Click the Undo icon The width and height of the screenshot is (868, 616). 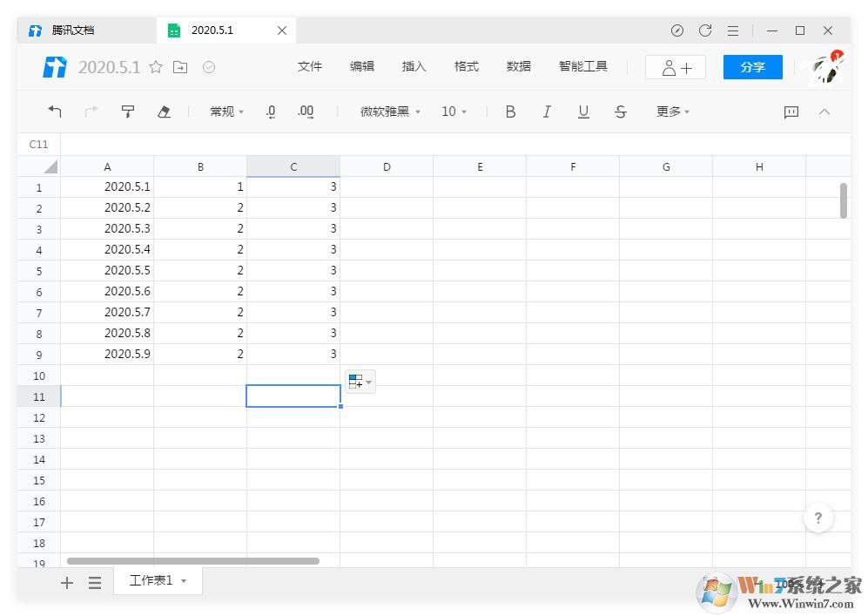click(55, 112)
